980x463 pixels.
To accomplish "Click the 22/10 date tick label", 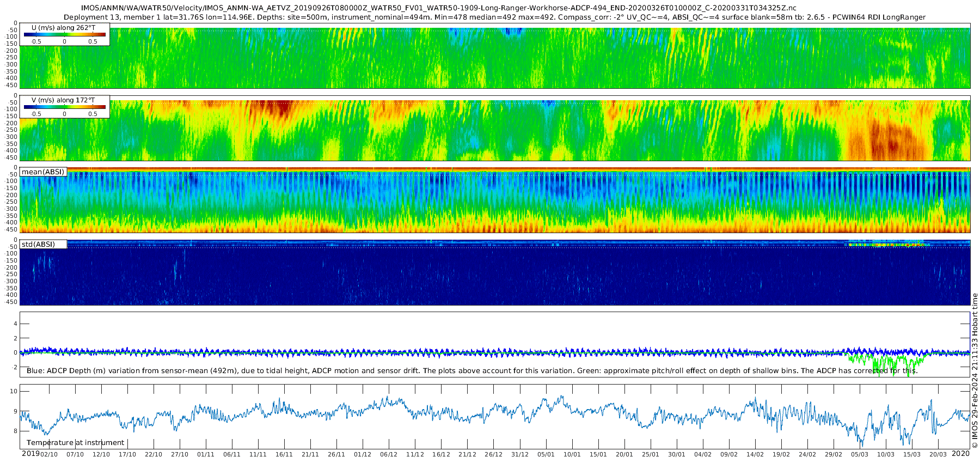I will (154, 454).
